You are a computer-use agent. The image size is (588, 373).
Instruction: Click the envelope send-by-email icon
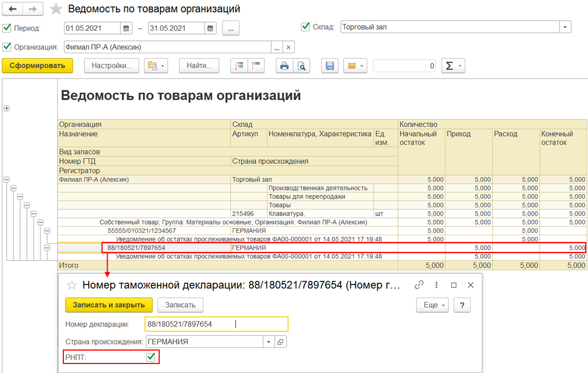click(352, 66)
